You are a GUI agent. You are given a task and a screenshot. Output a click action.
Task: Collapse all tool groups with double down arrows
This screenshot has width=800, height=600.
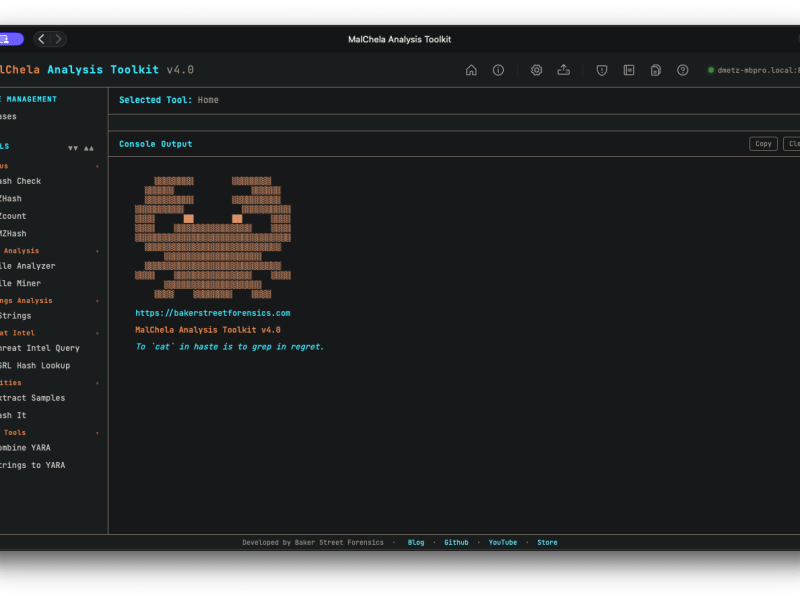click(73, 148)
